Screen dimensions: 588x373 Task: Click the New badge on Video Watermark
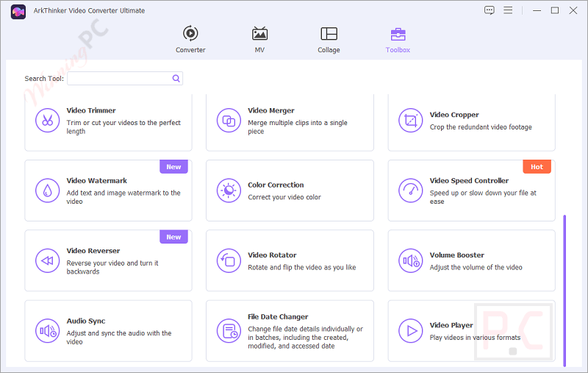tap(173, 167)
